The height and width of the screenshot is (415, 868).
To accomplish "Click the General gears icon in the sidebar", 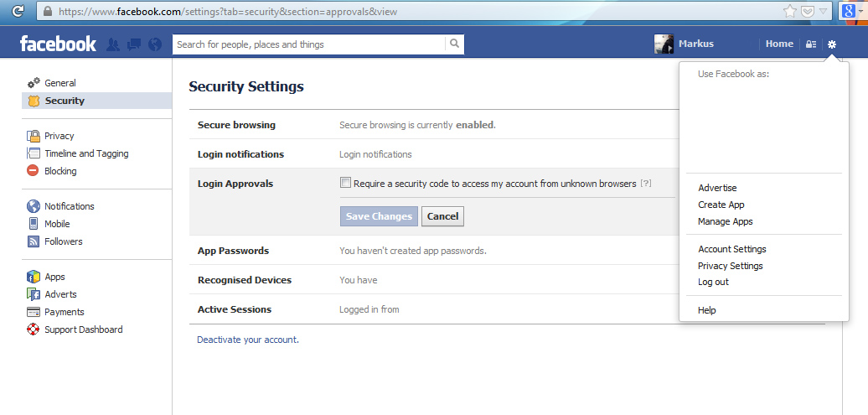I will 34,83.
